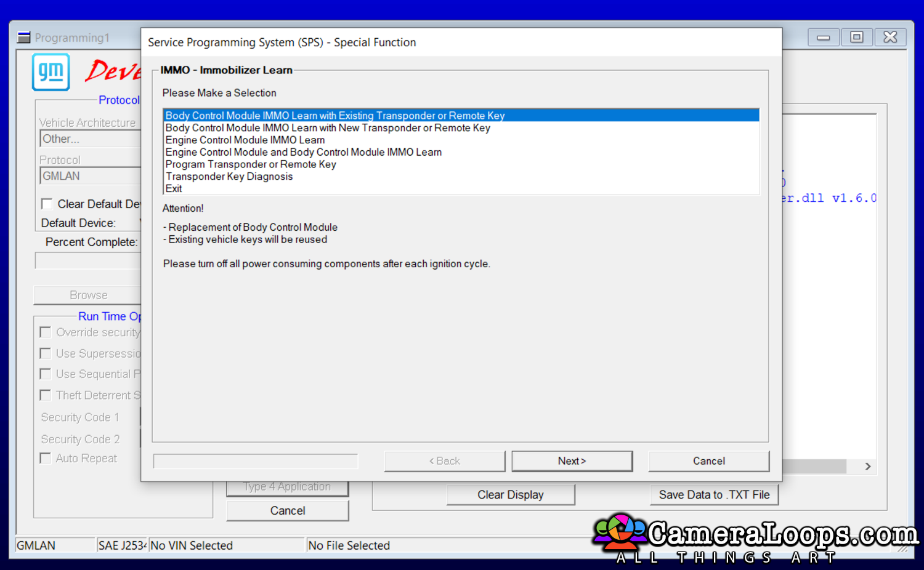The image size is (924, 570).
Task: Select 'Body Control Module IMMO Learn with New Transponder'
Action: coord(327,128)
